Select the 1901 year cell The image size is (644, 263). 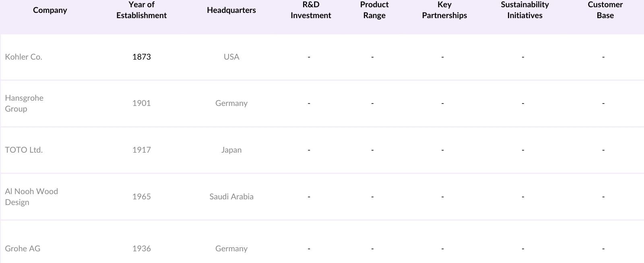click(x=141, y=103)
